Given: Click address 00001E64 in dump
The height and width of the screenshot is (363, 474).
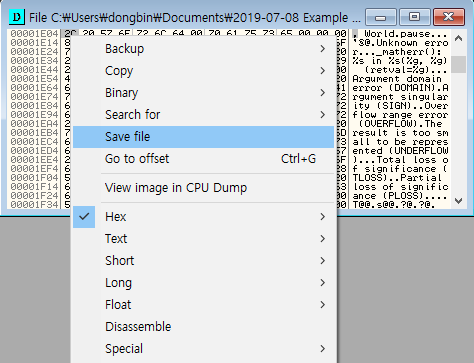Looking at the screenshot, I should coord(34,88).
